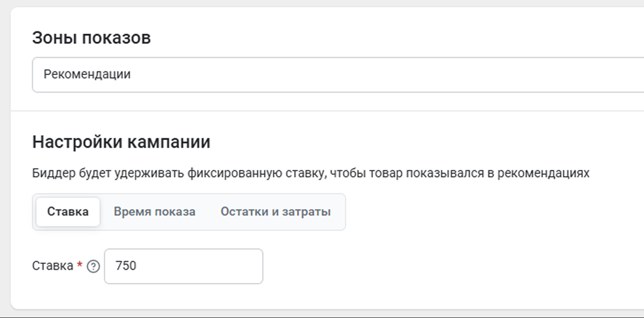Screen dimensions: 644x318
Task: Switch to the Ставка tab
Action: (x=68, y=212)
